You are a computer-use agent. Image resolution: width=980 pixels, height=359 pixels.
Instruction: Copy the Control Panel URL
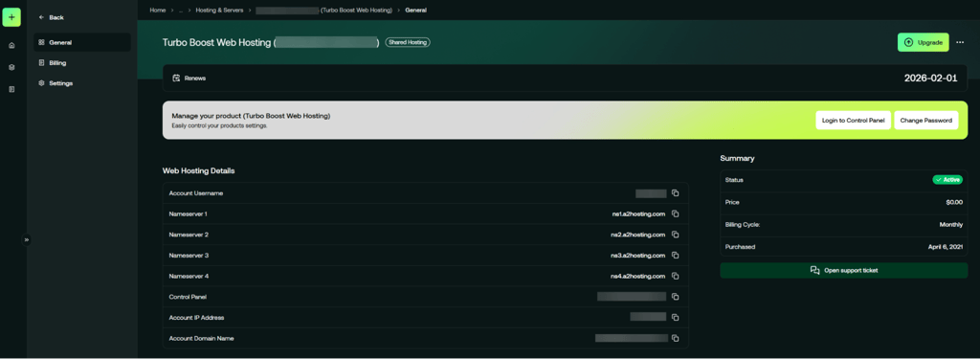(x=675, y=297)
